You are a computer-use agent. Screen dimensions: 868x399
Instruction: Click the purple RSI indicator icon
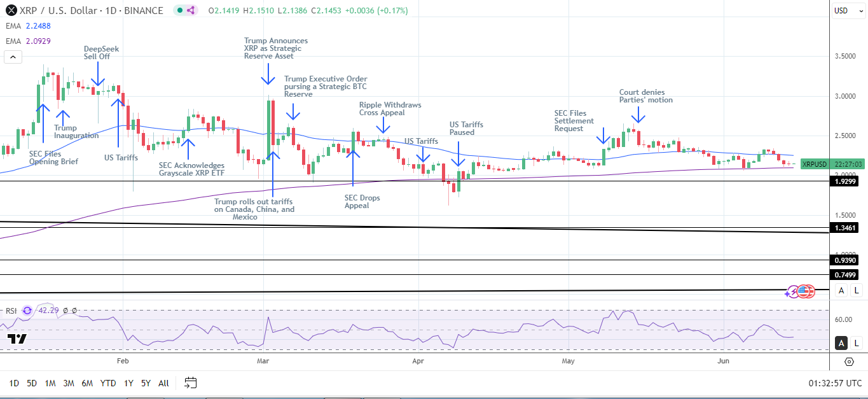[x=27, y=311]
